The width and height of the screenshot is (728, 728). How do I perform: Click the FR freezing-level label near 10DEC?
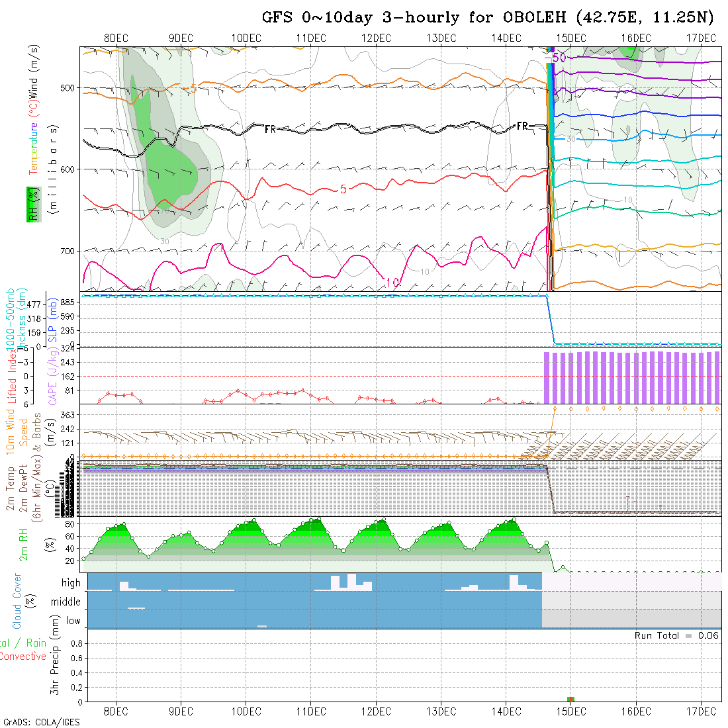270,129
